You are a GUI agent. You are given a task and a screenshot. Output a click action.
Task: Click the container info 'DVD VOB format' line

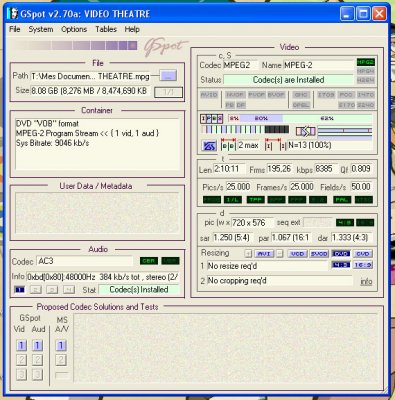click(x=47, y=124)
